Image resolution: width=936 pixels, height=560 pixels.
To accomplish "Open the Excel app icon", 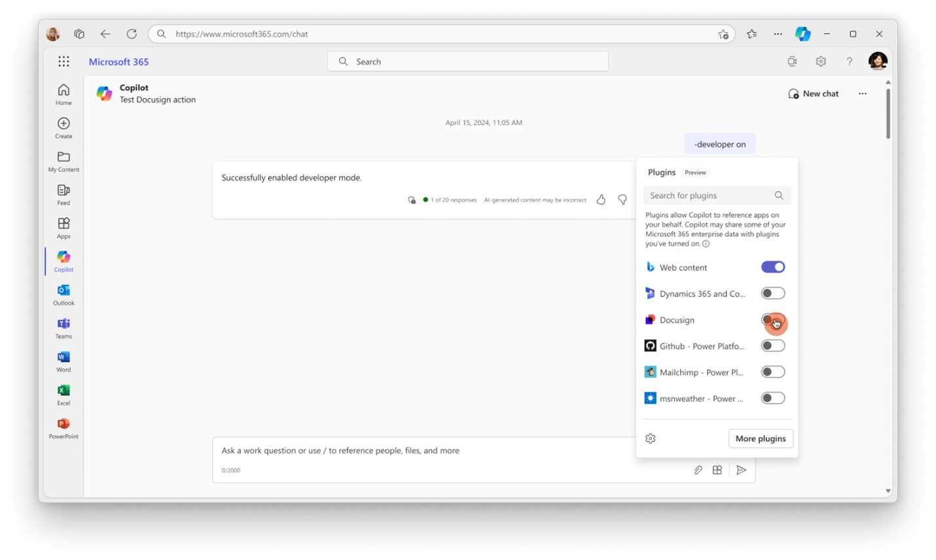I will 63,394.
